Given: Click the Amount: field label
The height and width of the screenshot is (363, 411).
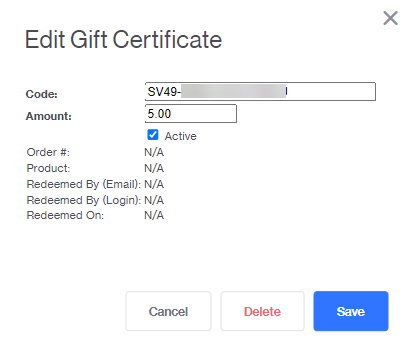Looking at the screenshot, I should [49, 116].
